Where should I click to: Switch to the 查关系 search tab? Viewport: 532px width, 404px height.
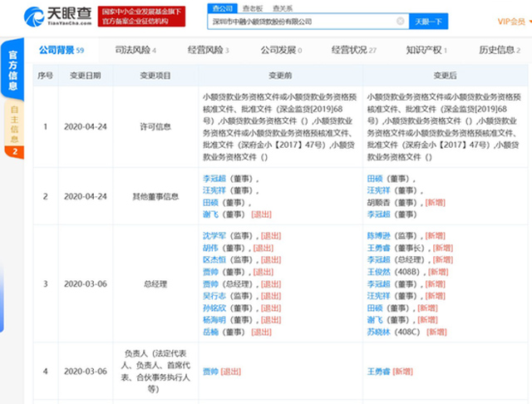(283, 8)
